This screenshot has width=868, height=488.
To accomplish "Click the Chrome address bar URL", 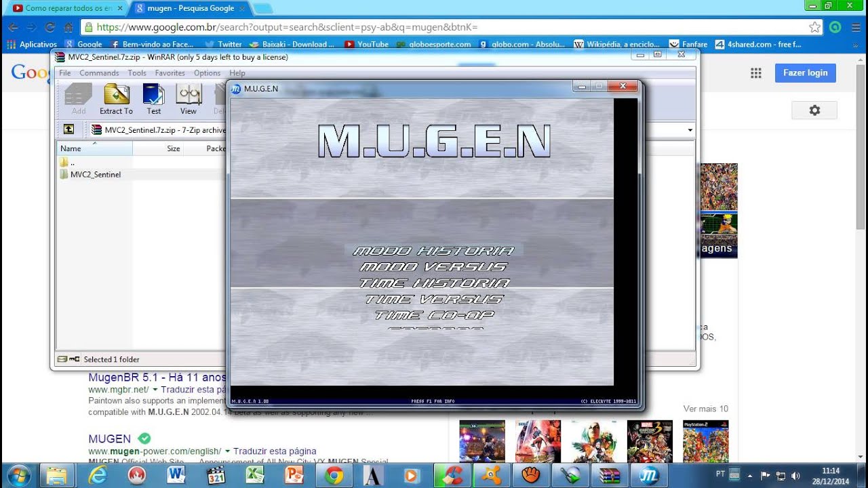I will pyautogui.click(x=288, y=28).
